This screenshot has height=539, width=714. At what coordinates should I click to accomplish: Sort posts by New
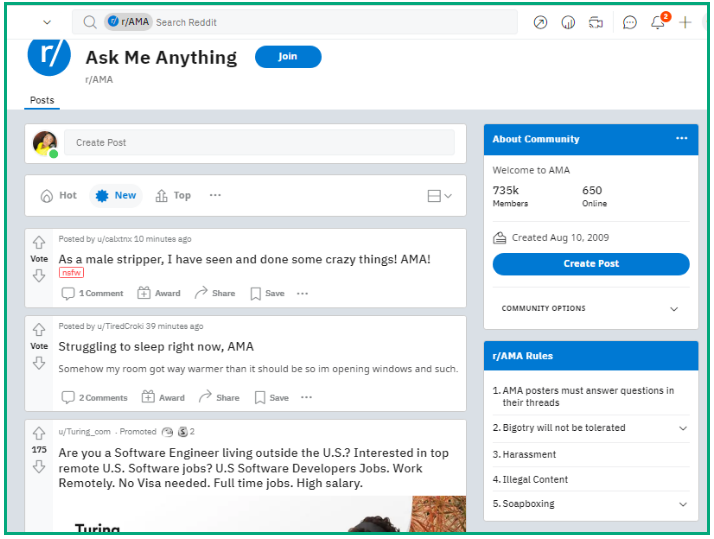(116, 196)
